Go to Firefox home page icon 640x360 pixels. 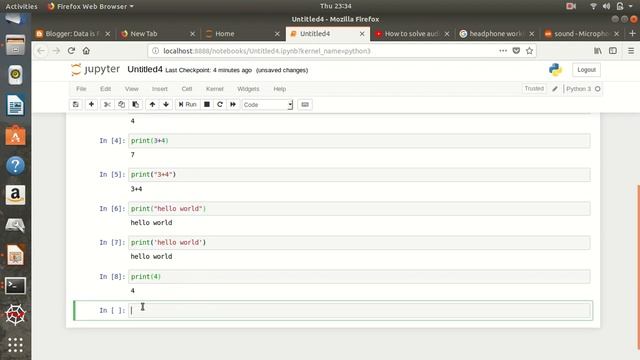tap(86, 51)
